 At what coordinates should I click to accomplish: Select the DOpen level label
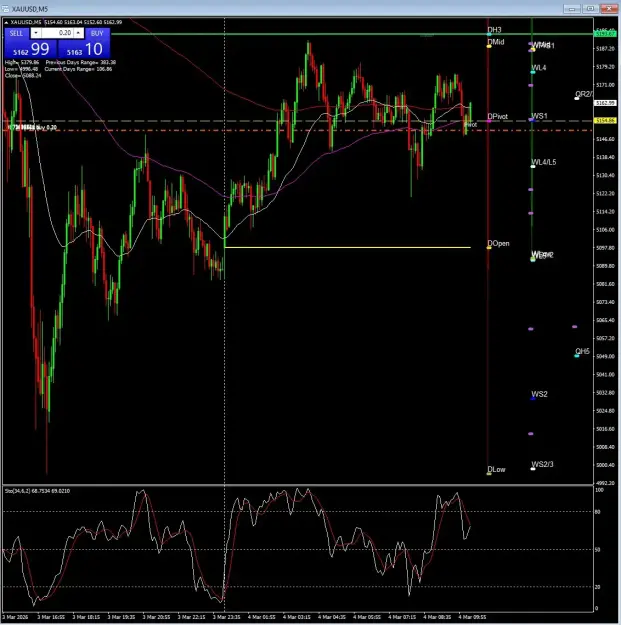(x=498, y=243)
